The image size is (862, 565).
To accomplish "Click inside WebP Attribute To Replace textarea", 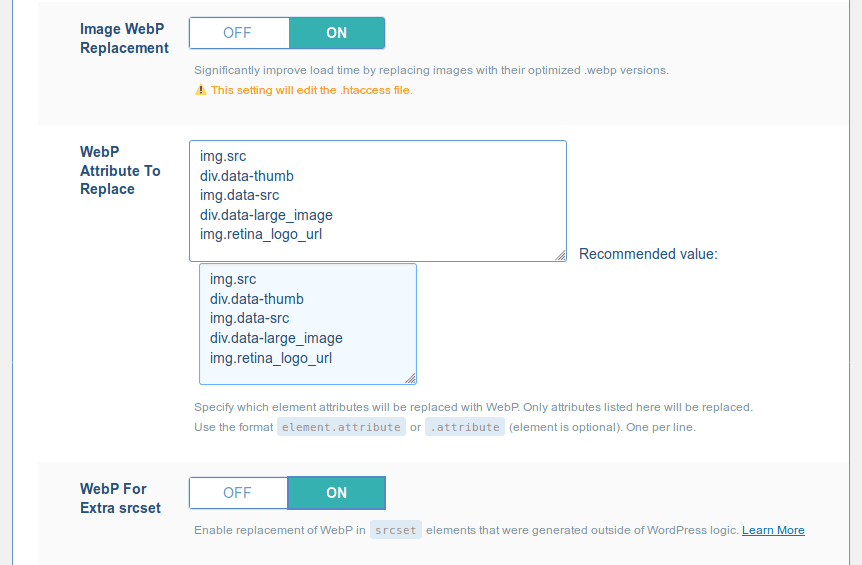I will click(378, 201).
